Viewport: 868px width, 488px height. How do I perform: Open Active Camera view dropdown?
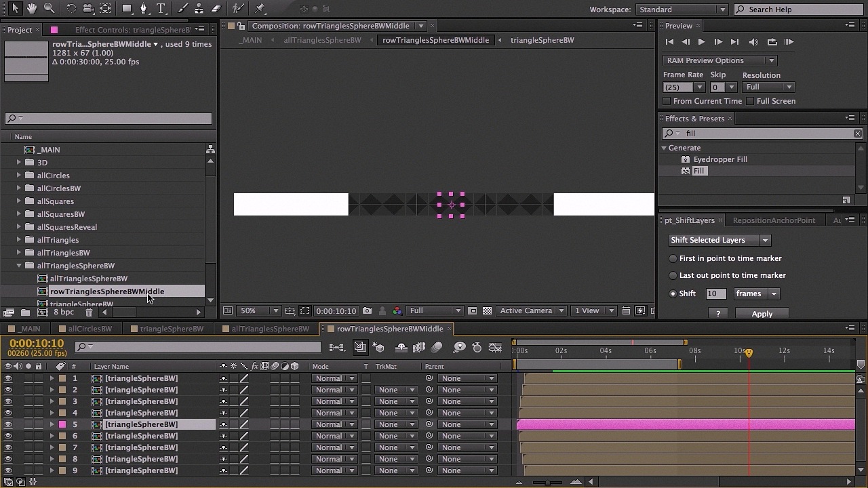click(x=532, y=311)
